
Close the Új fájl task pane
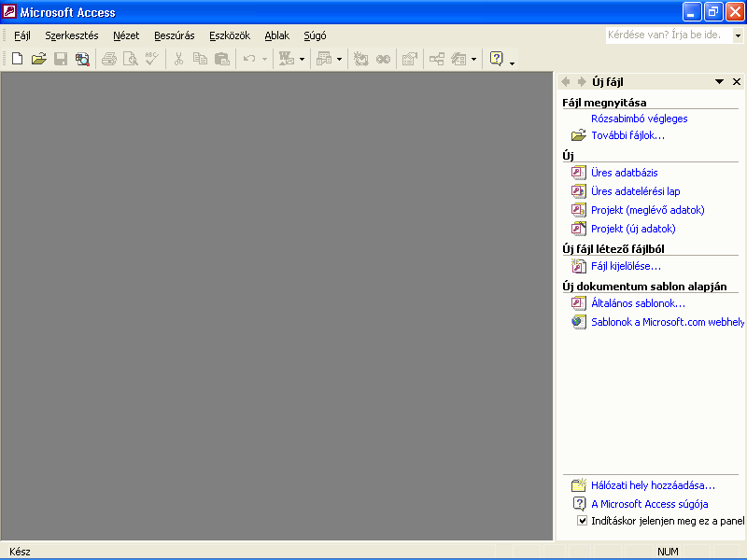737,82
